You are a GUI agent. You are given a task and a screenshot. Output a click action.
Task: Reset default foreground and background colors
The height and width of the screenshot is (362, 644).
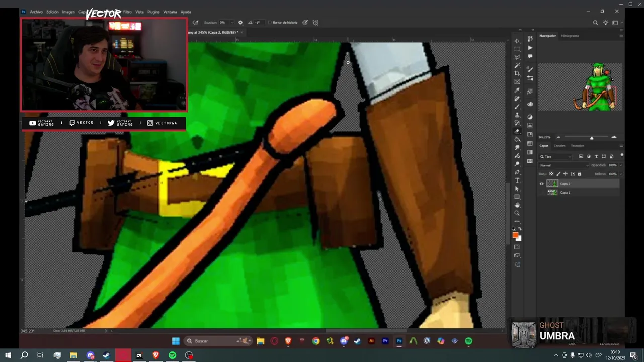[514, 228]
